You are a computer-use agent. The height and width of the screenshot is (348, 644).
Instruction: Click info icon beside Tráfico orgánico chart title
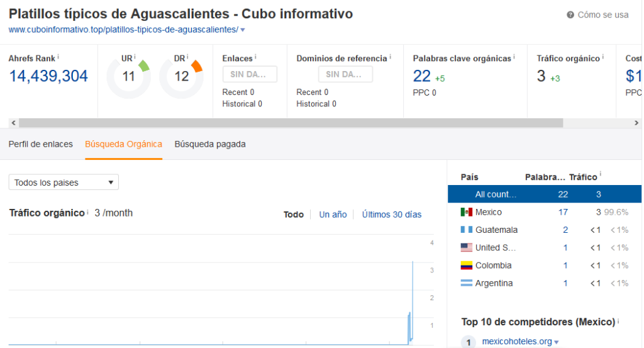[x=87, y=211]
